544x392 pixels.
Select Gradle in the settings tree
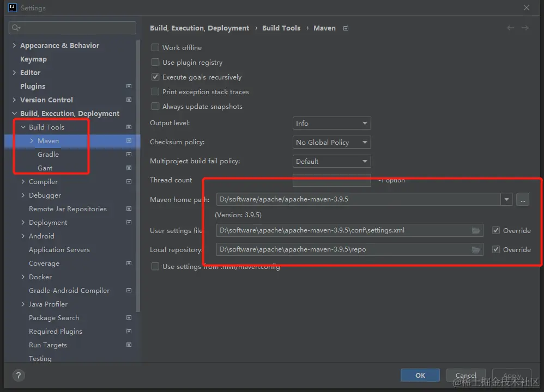[x=48, y=154]
